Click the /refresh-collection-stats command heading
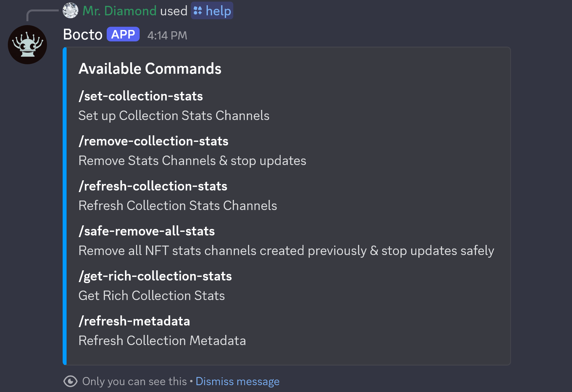Screen dimensions: 572x392 coord(153,186)
